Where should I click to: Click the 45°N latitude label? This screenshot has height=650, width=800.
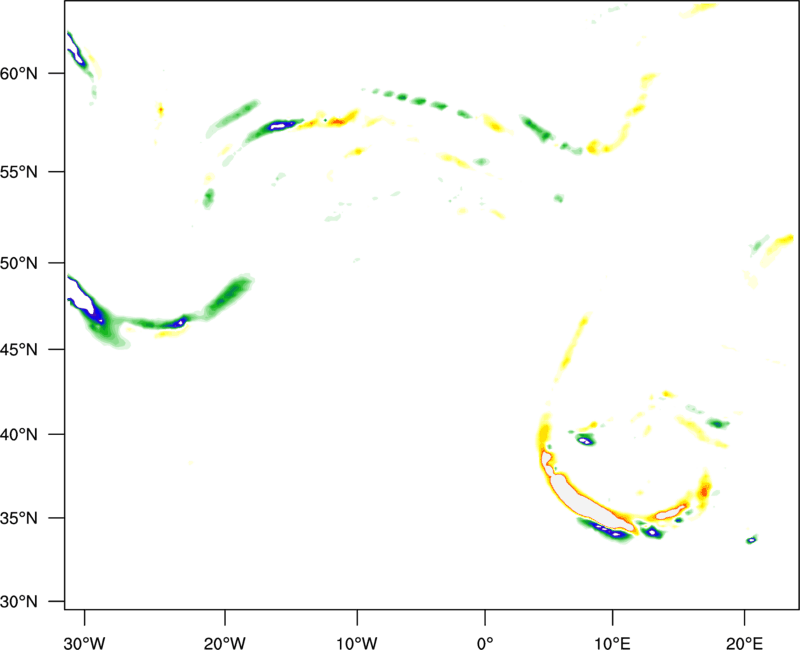pyautogui.click(x=19, y=350)
